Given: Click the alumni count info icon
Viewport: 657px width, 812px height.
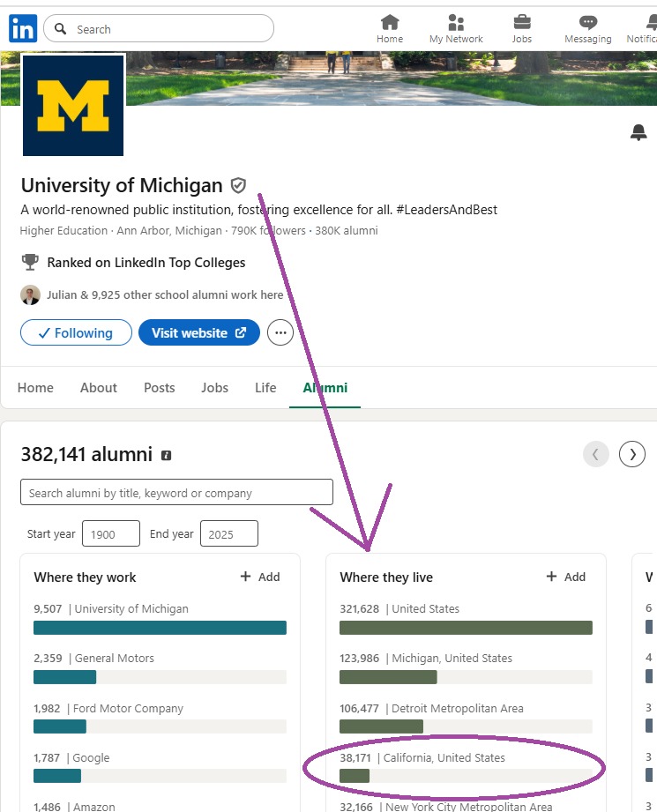Looking at the screenshot, I should coord(166,455).
